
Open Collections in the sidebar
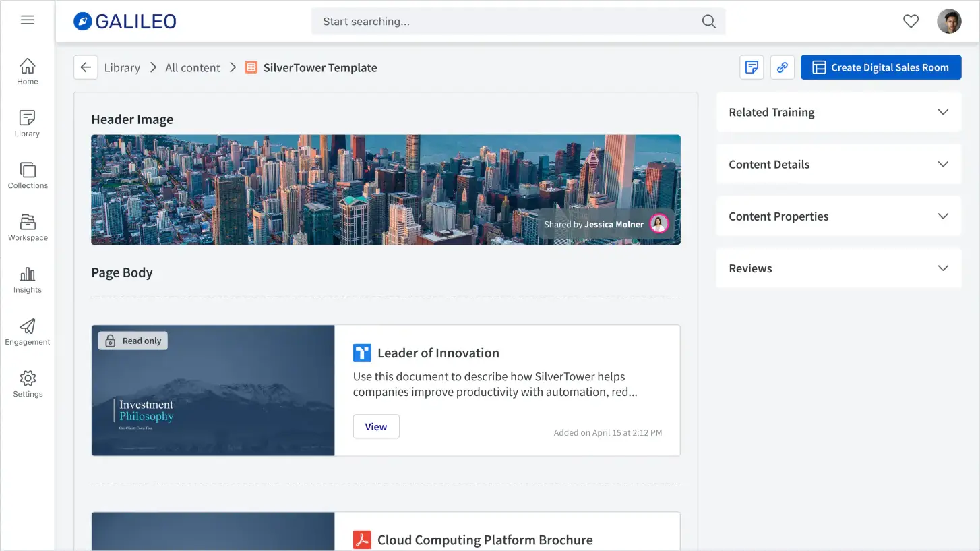[x=28, y=175]
